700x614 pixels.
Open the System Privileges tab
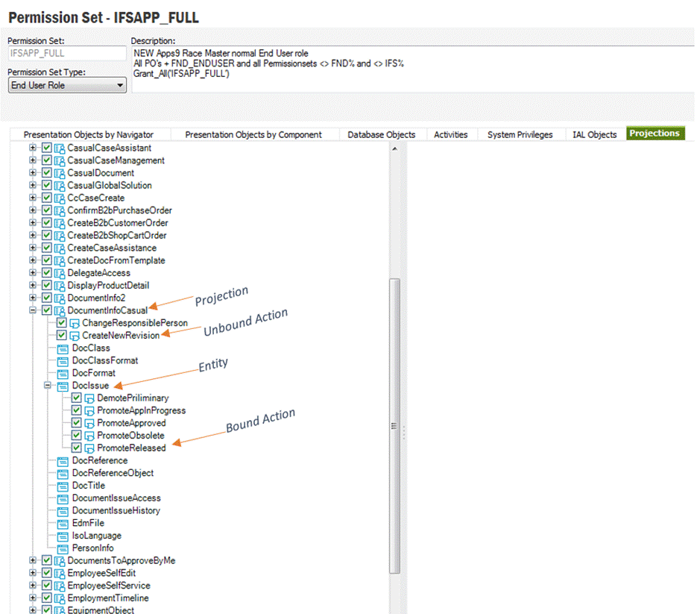pyautogui.click(x=520, y=134)
